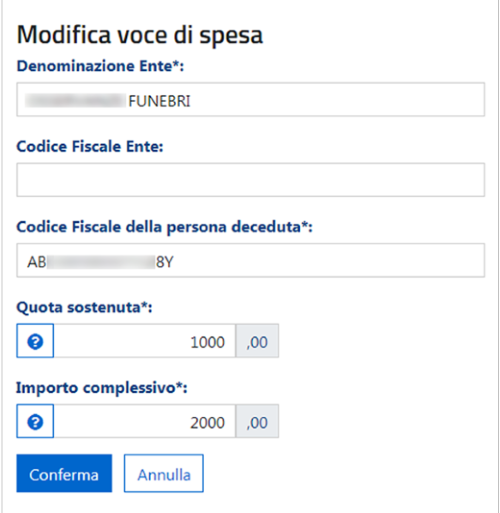Image resolution: width=500 pixels, height=513 pixels.
Task: Focus the Denominazione Ente text field
Action: pos(251,99)
